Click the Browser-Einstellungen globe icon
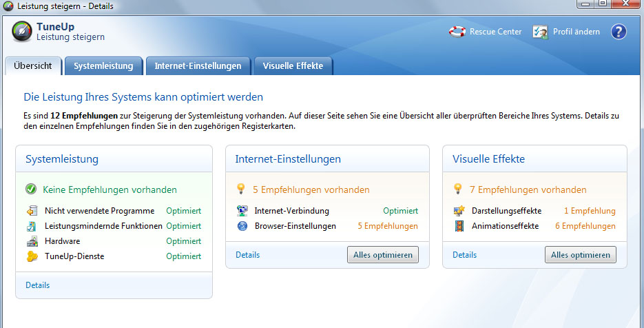Viewport: 644px width, 328px height. [242, 226]
